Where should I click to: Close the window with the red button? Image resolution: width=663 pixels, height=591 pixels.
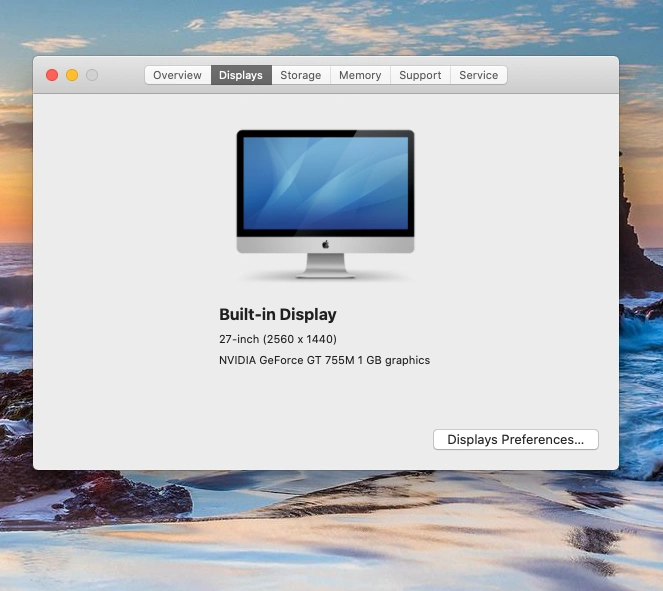tap(52, 75)
